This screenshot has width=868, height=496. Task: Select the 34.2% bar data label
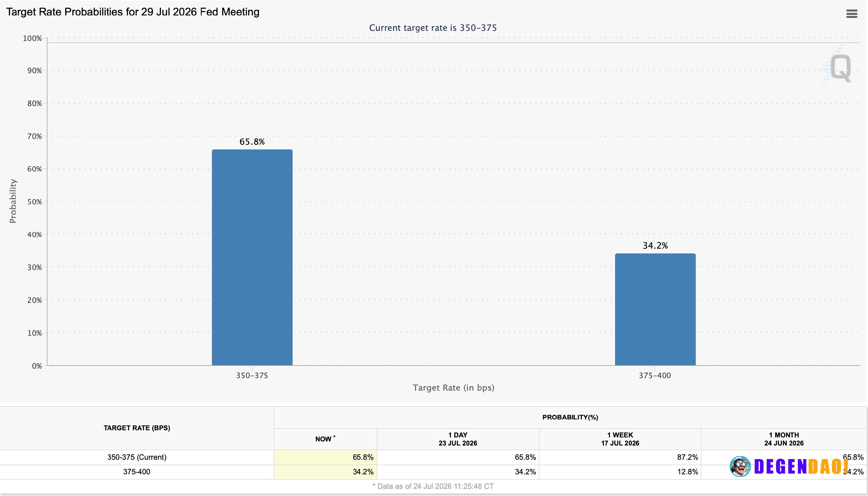[x=655, y=246]
